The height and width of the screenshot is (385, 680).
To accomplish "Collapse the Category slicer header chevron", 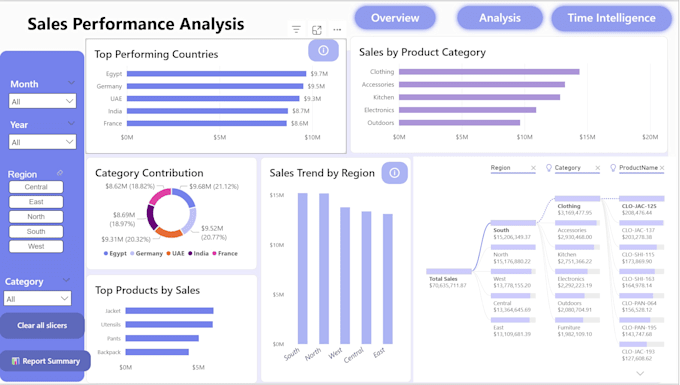I will [x=66, y=280].
